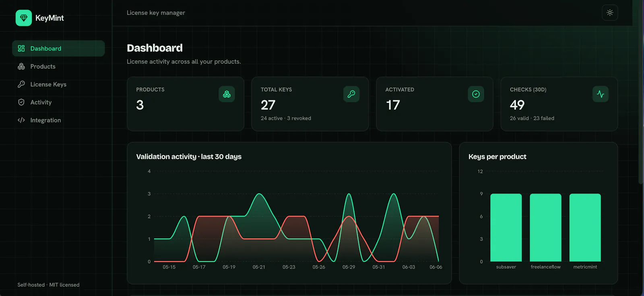Click the 'CHECKS (30D)' card label

(528, 90)
